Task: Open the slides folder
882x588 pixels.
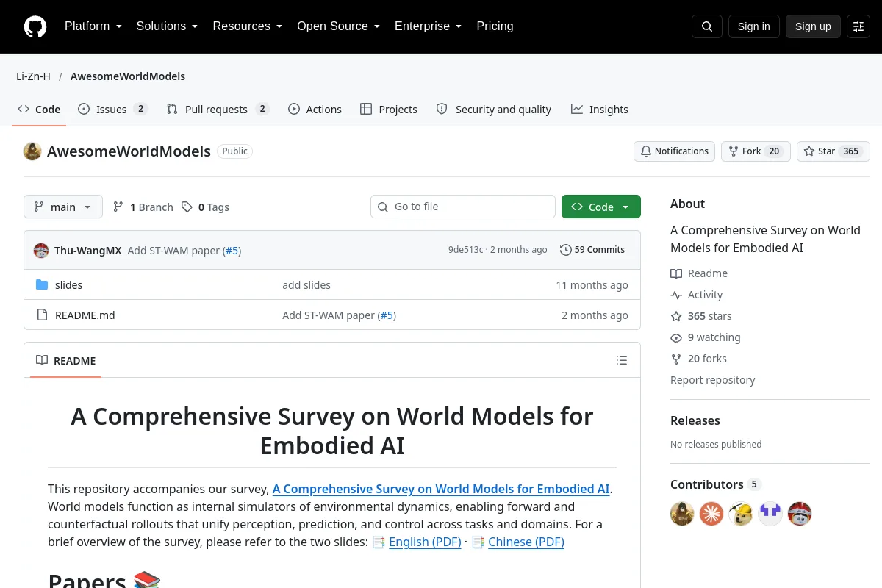Action: [x=69, y=285]
